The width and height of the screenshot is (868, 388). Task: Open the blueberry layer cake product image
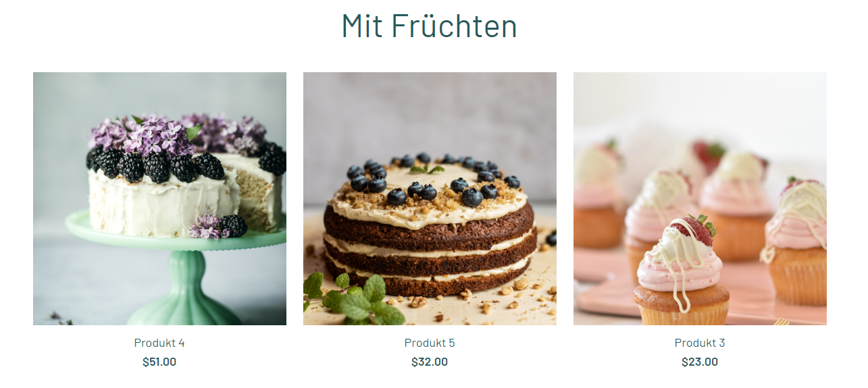(x=430, y=198)
